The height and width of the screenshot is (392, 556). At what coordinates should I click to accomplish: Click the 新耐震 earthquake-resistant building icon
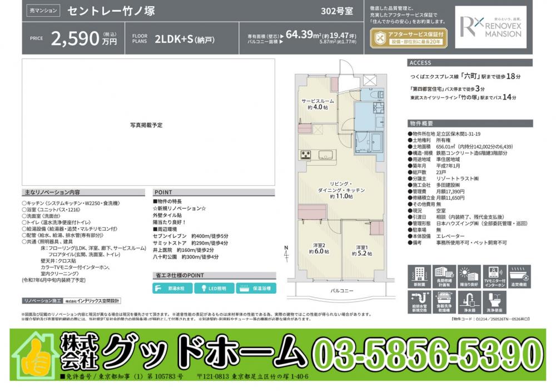[x=419, y=276]
